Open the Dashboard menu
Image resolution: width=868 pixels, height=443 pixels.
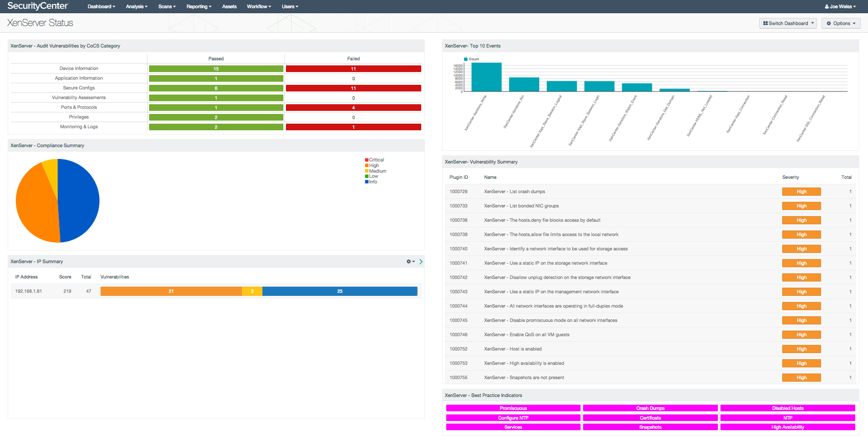(x=101, y=7)
